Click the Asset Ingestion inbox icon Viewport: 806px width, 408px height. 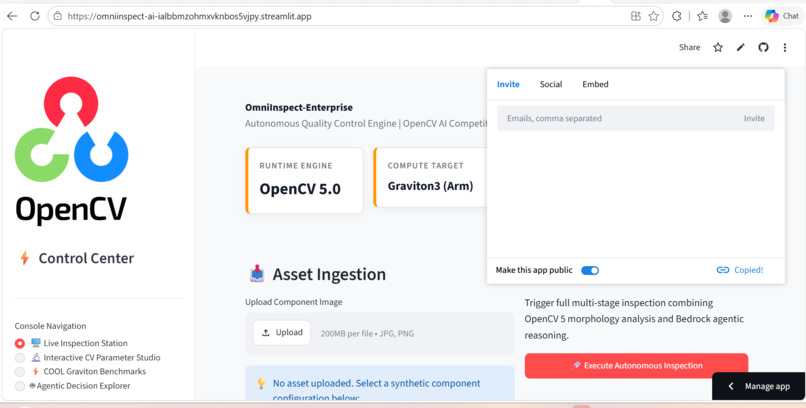click(257, 274)
